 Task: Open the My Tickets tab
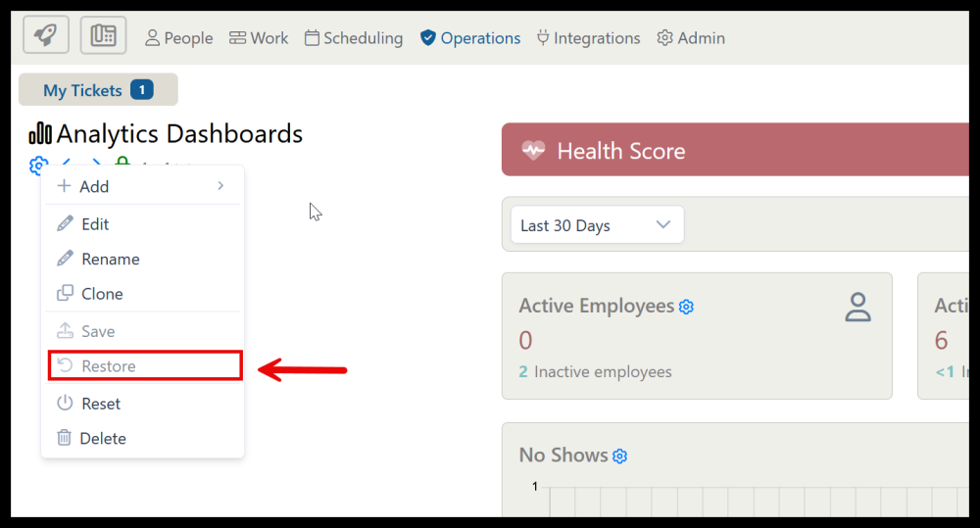click(97, 90)
